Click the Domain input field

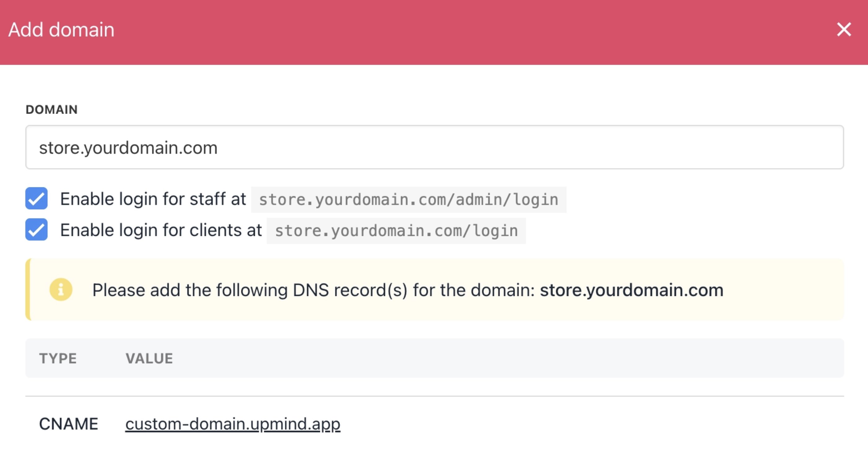tap(434, 147)
